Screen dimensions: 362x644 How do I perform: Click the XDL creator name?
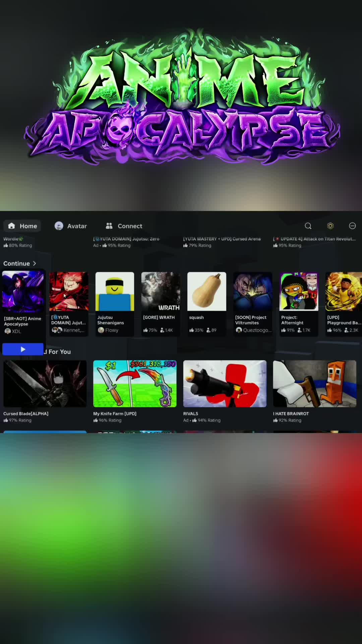[16, 331]
